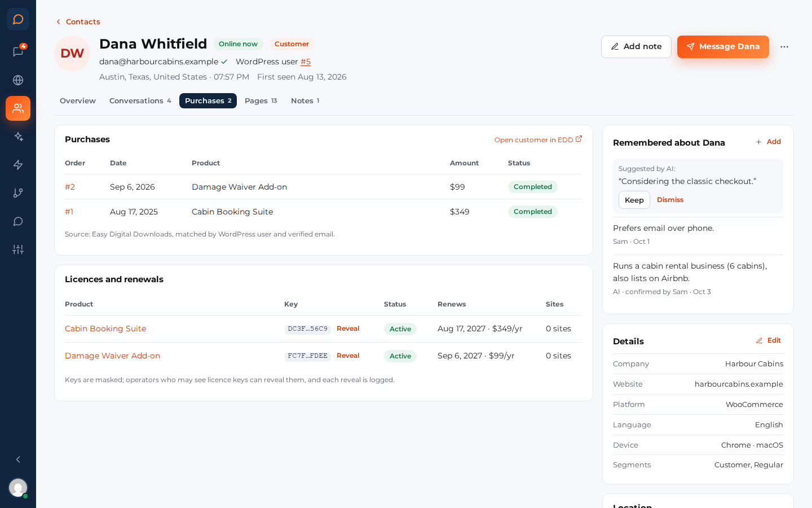Image resolution: width=812 pixels, height=508 pixels.
Task: Open WordPress user #5 link
Action: click(306, 62)
